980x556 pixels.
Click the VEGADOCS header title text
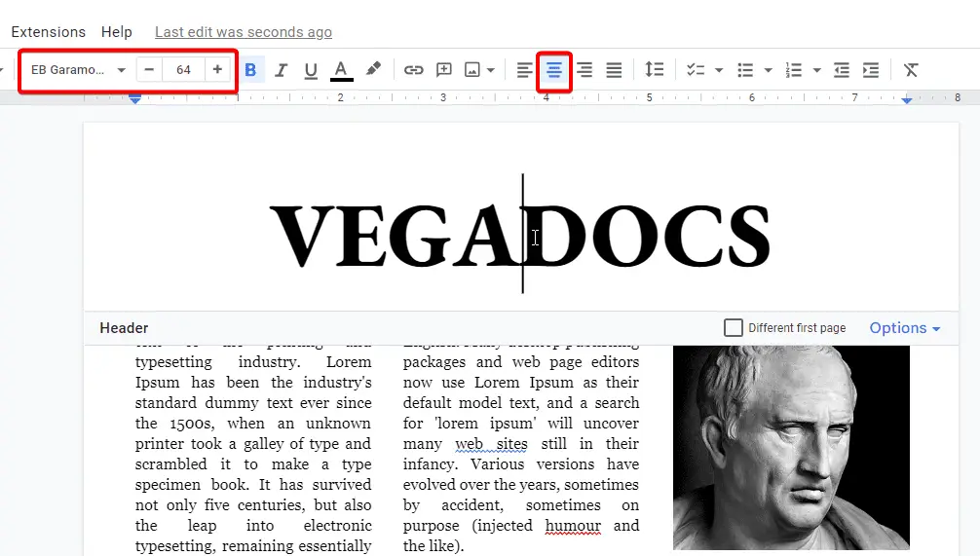tap(520, 235)
